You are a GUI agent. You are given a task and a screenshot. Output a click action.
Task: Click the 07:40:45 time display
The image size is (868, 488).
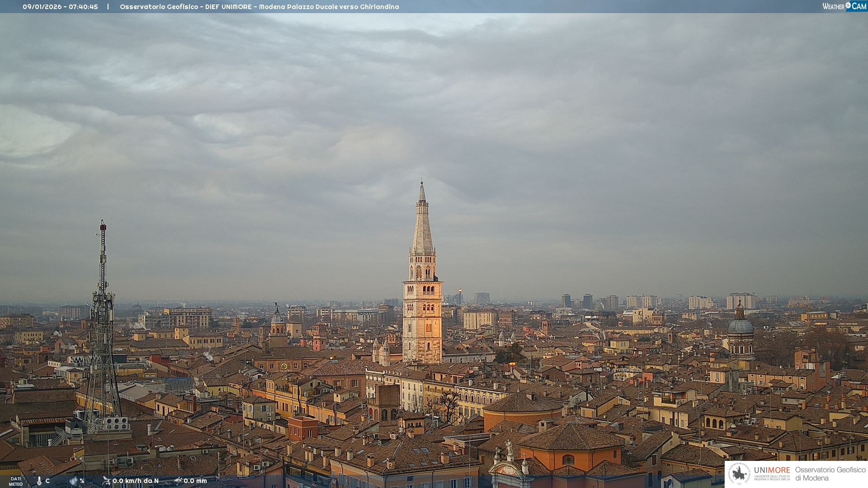point(83,7)
